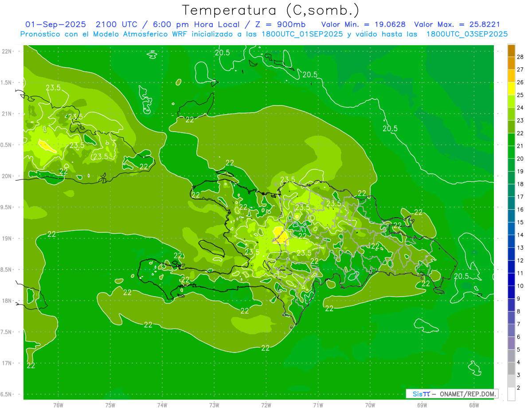Click the '28' value on the color scale
This screenshot has height=411, width=532.
point(520,57)
